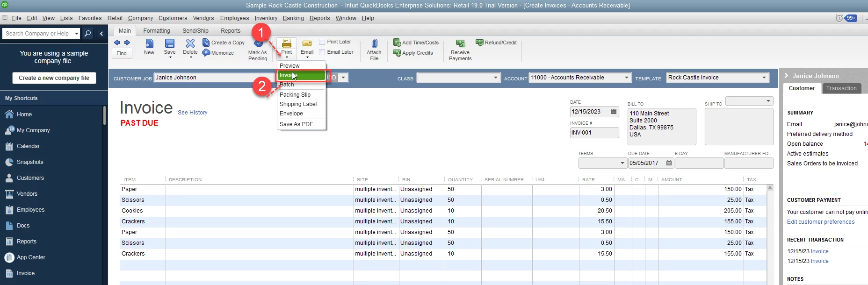
Task: Open Vendors menu in menu bar
Action: point(203,18)
